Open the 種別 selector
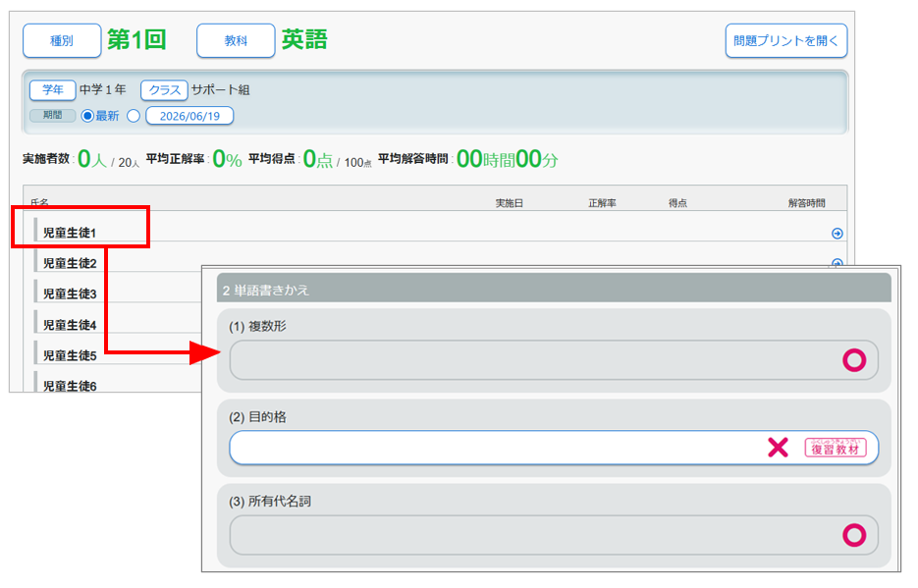 (62, 41)
